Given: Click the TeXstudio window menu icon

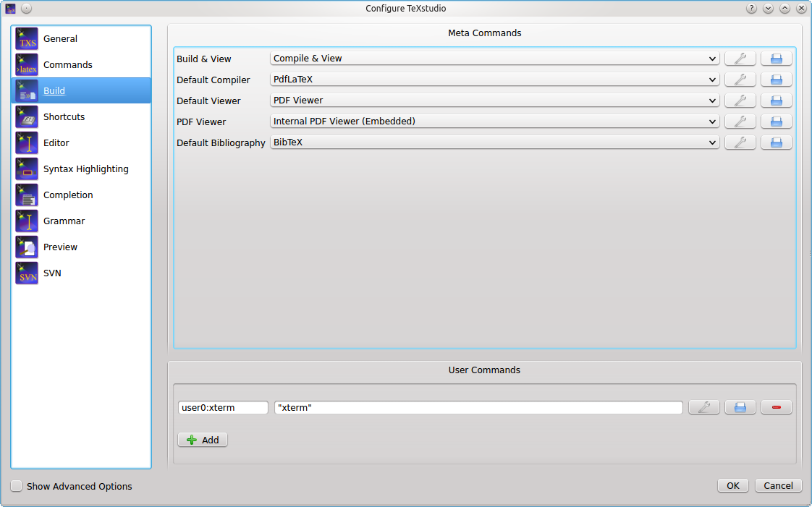Looking at the screenshot, I should pos(10,8).
